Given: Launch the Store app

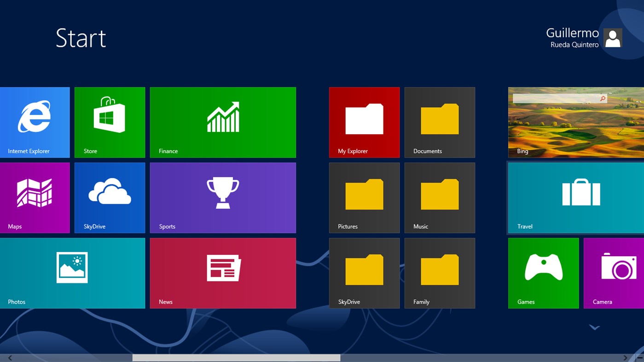Looking at the screenshot, I should point(110,122).
